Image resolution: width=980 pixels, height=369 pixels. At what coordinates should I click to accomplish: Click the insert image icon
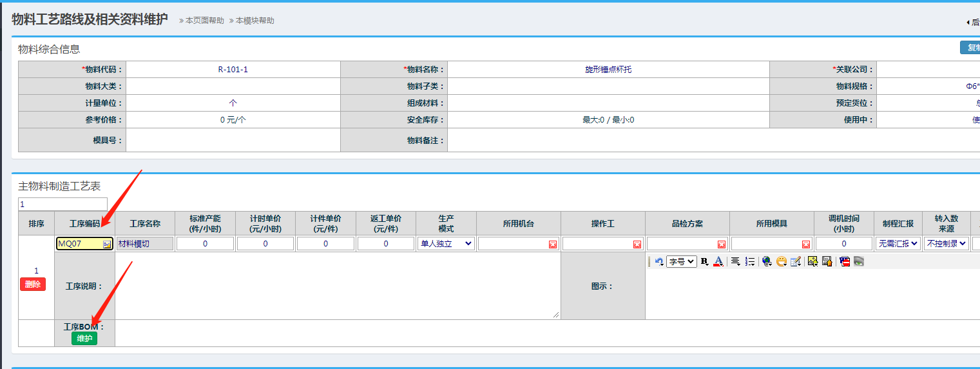(812, 261)
